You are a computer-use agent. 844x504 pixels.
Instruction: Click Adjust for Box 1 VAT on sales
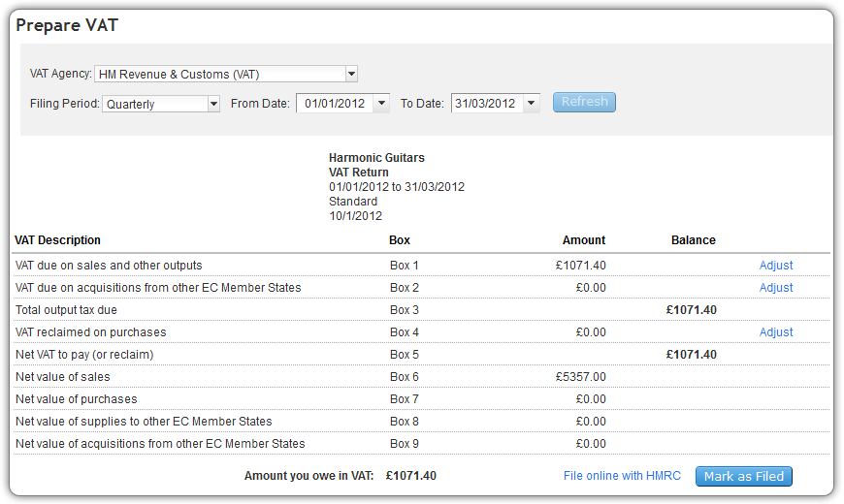[x=775, y=266]
